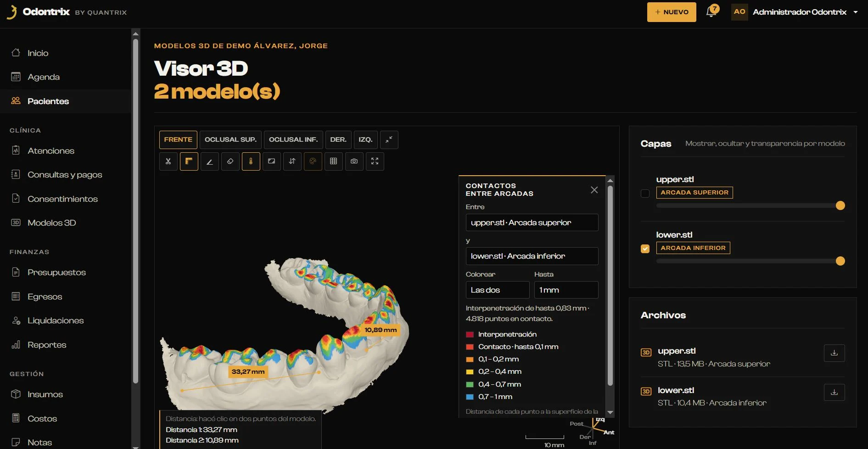Click the aspect frame tool icon
This screenshot has height=449, width=868.
[272, 161]
